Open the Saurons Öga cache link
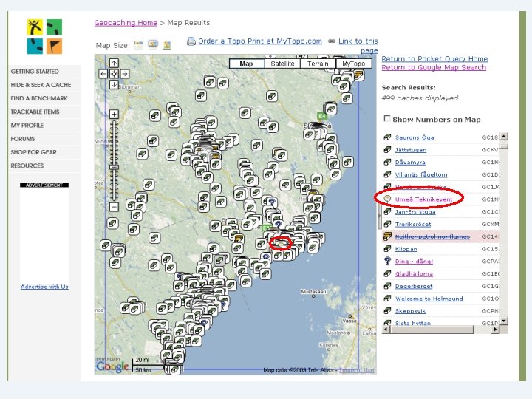 tap(415, 137)
